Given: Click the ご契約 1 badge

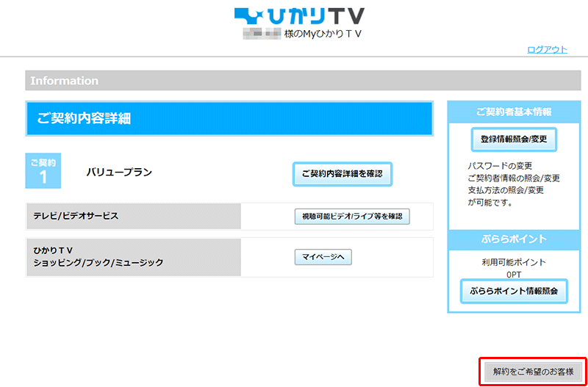Looking at the screenshot, I should [x=43, y=171].
